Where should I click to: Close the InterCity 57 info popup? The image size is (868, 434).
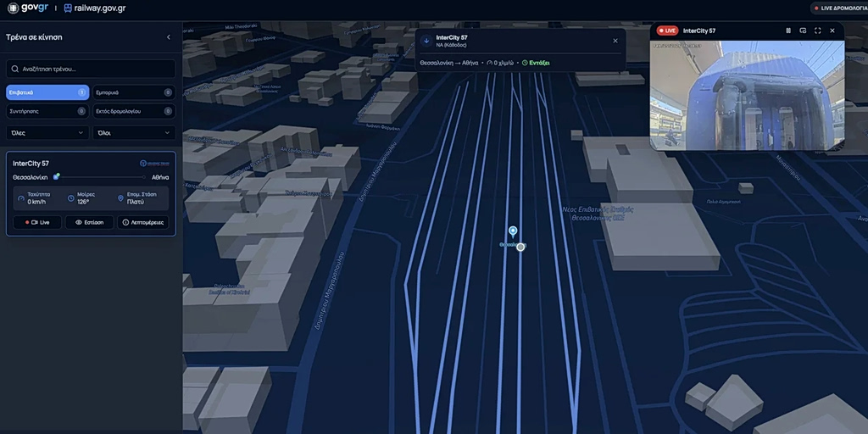615,41
